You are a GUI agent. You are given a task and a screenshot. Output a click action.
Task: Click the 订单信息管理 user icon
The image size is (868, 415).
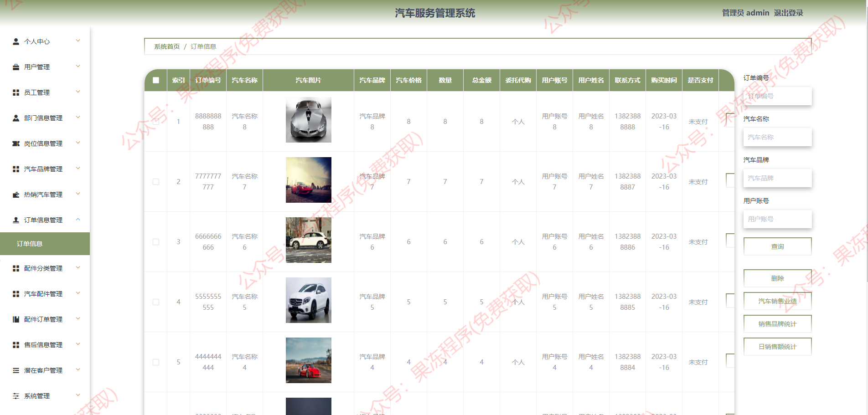(x=16, y=220)
